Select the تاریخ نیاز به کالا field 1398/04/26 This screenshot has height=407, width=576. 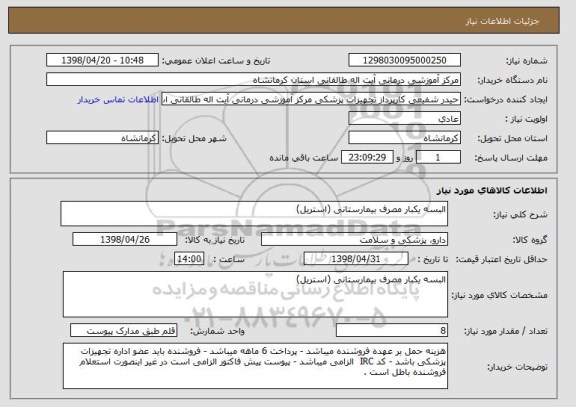coord(125,239)
